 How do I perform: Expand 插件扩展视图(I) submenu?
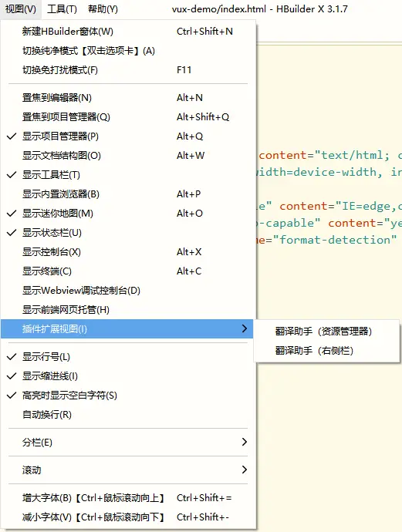127,328
